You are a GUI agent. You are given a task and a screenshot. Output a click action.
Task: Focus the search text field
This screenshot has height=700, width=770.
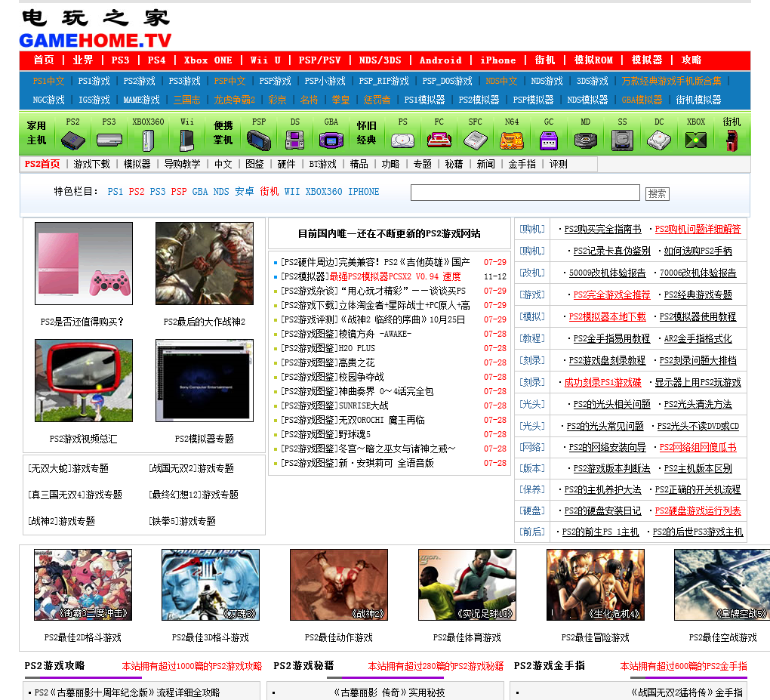[525, 193]
